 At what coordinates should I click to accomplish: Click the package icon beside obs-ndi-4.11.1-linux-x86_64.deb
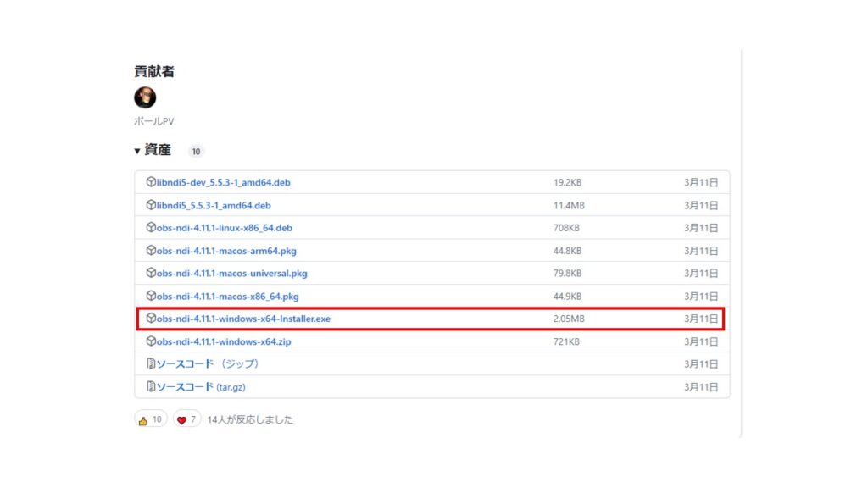[x=151, y=227]
